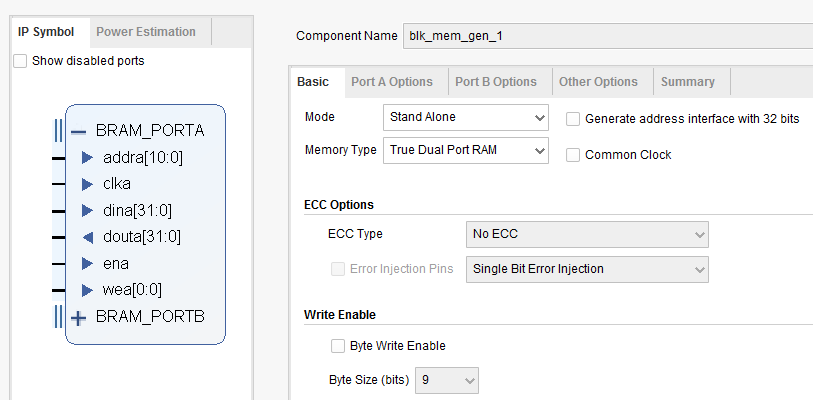Check Generate address interface with 32 bits

tap(573, 119)
